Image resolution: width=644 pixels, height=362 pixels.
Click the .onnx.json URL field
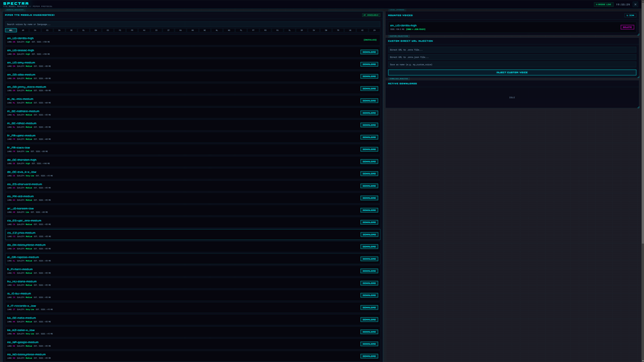(x=512, y=57)
